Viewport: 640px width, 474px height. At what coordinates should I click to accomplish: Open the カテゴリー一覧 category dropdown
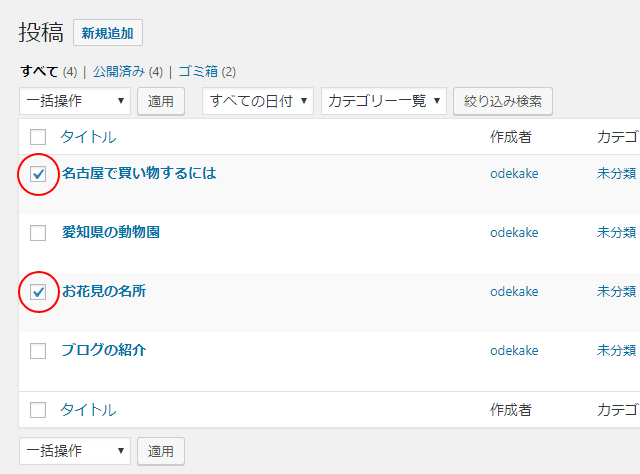(x=384, y=101)
